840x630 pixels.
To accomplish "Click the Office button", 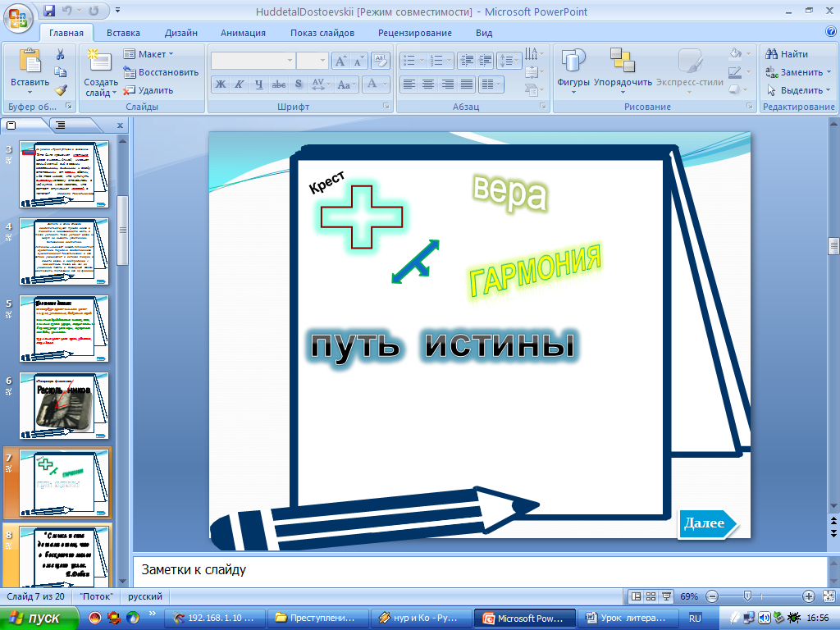I will [18, 16].
